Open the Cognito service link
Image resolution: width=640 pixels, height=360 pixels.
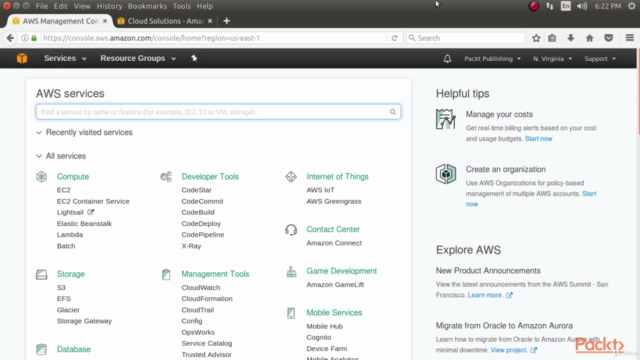pyautogui.click(x=319, y=338)
